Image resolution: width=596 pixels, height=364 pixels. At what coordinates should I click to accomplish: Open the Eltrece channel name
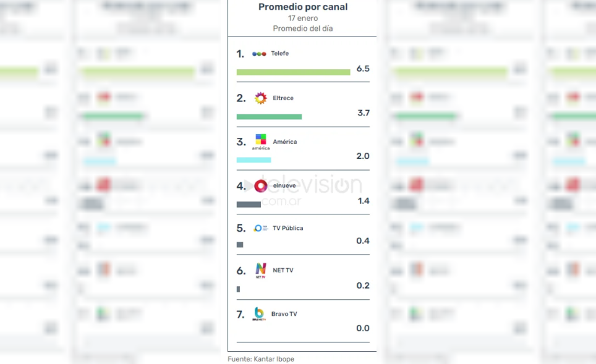(283, 98)
